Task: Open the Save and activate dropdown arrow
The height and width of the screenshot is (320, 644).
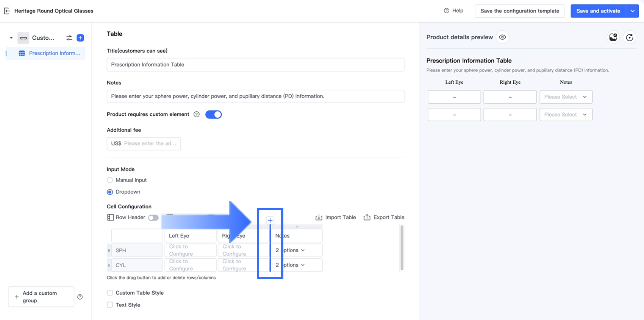Action: point(632,11)
